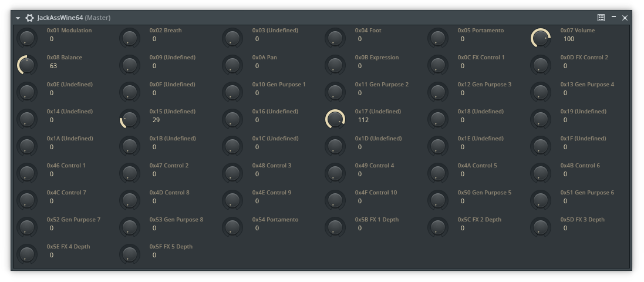The image size is (644, 282).
Task: Click the 0x5F FX 5 Depth knob
Action: tap(129, 254)
